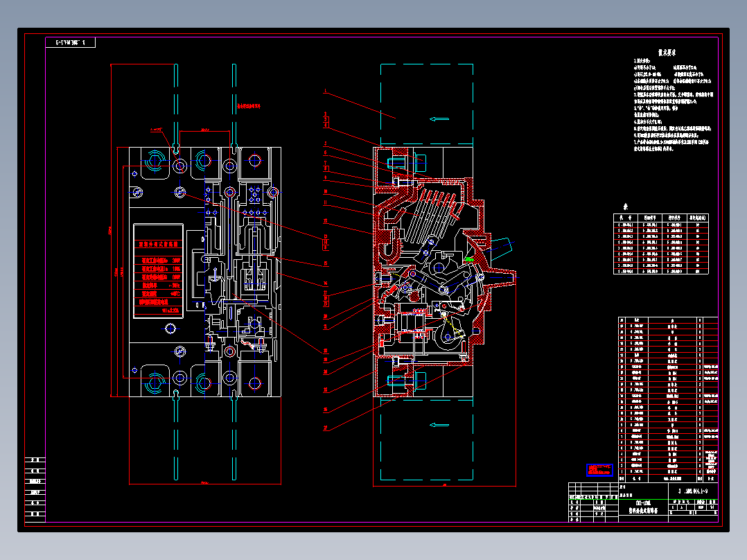Select the circle-cross mark below the nameplate
The height and width of the screenshot is (560, 747).
pos(170,329)
